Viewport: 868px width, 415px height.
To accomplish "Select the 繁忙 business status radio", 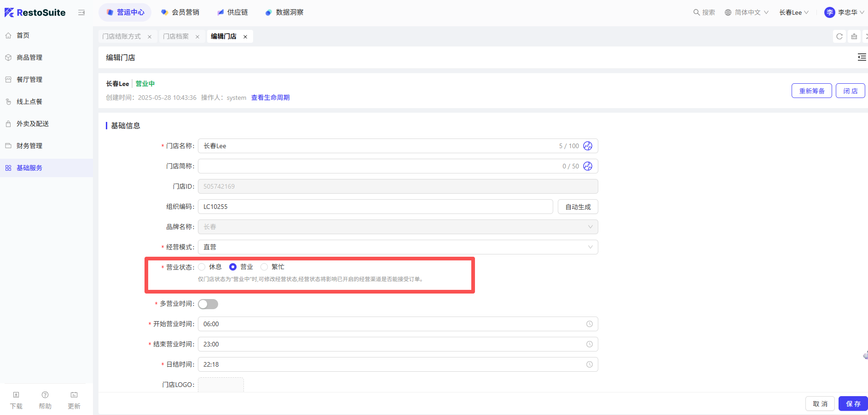I will [x=264, y=267].
